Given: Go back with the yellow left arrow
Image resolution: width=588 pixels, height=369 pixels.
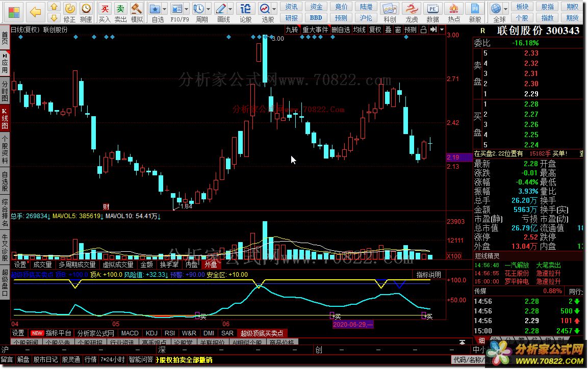Looking at the screenshot, I should [35, 12].
